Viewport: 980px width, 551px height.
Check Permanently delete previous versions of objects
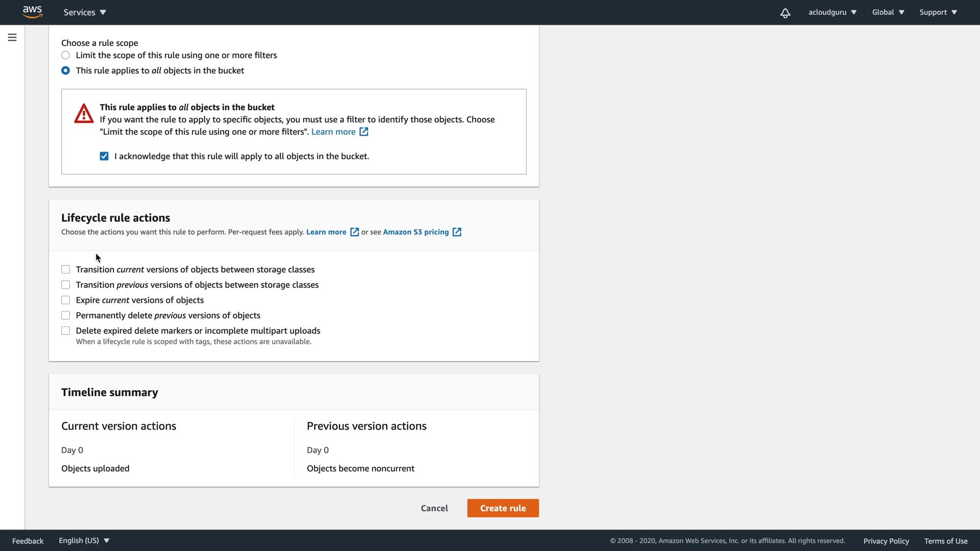coord(66,315)
